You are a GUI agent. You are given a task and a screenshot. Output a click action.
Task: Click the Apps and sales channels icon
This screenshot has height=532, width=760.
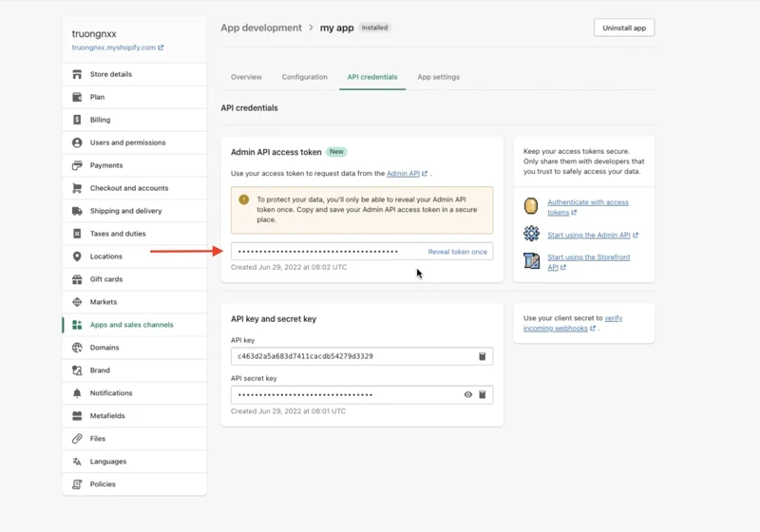click(x=77, y=325)
